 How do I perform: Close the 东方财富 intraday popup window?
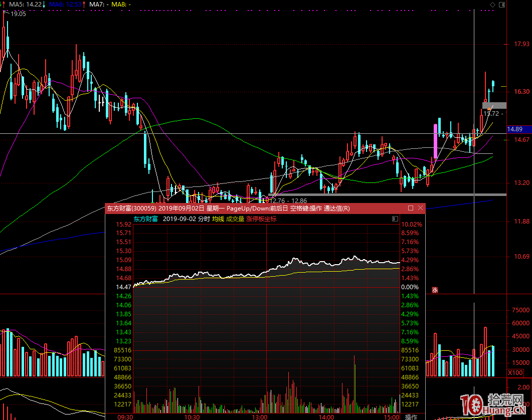[x=420, y=208]
